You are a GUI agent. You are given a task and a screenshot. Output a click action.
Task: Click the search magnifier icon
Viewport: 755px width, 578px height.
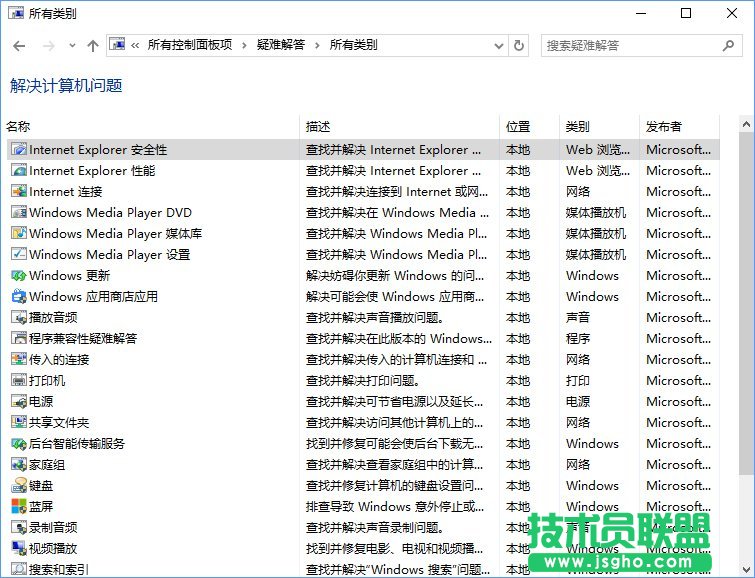click(x=729, y=46)
